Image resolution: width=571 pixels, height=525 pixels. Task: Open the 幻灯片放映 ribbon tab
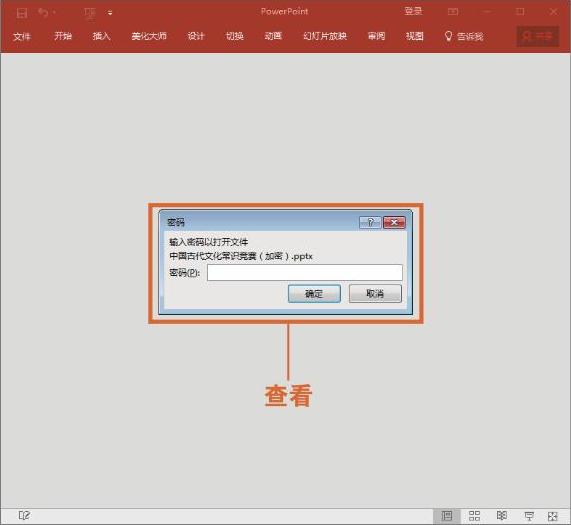[325, 36]
